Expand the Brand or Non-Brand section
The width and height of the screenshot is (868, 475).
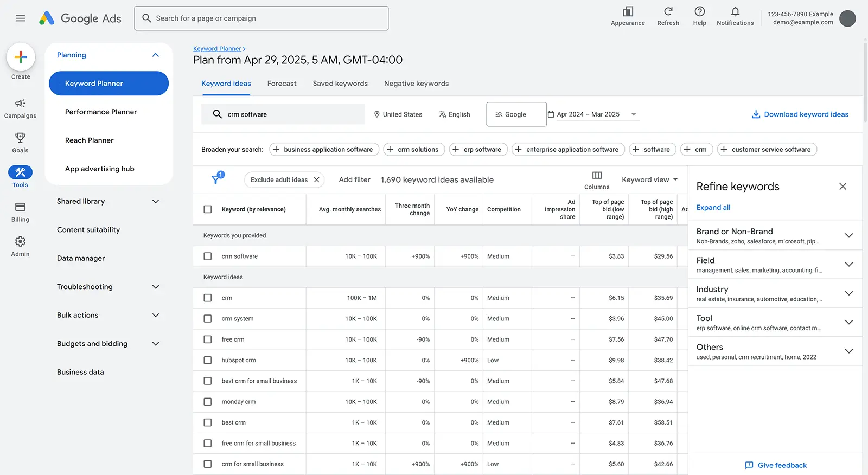point(848,235)
